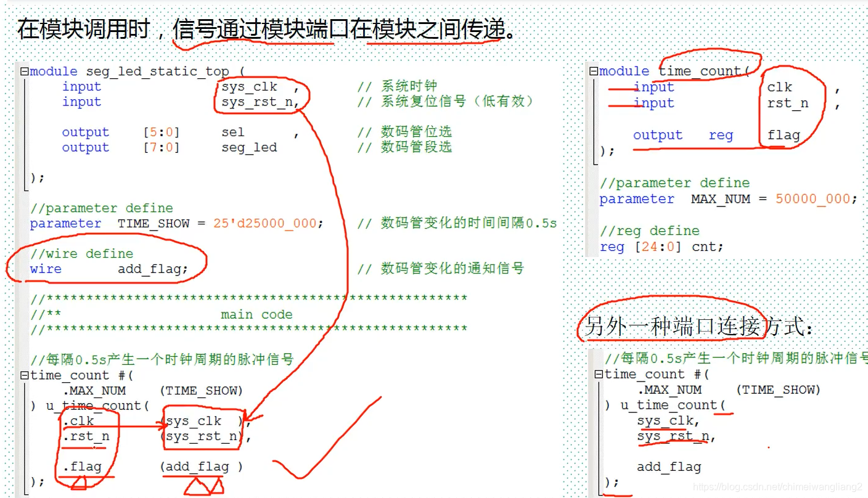Collapse the left time_count #( instance fold marker

tap(24, 375)
